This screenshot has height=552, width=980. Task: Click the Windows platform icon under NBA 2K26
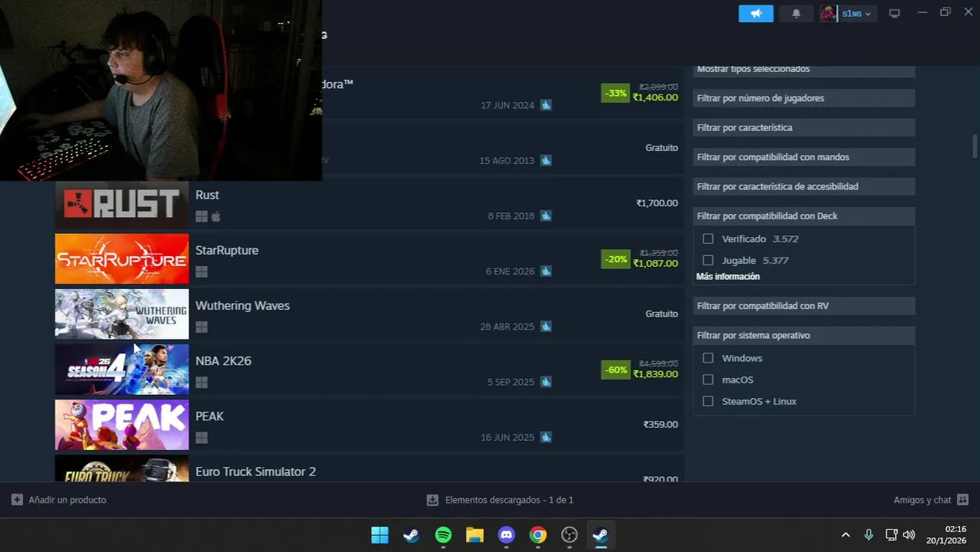tap(202, 383)
